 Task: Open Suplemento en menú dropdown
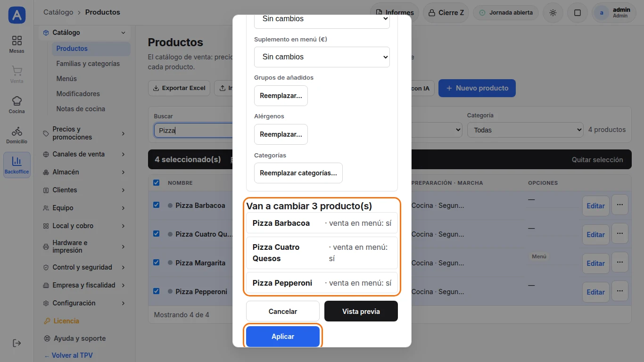coord(322,57)
